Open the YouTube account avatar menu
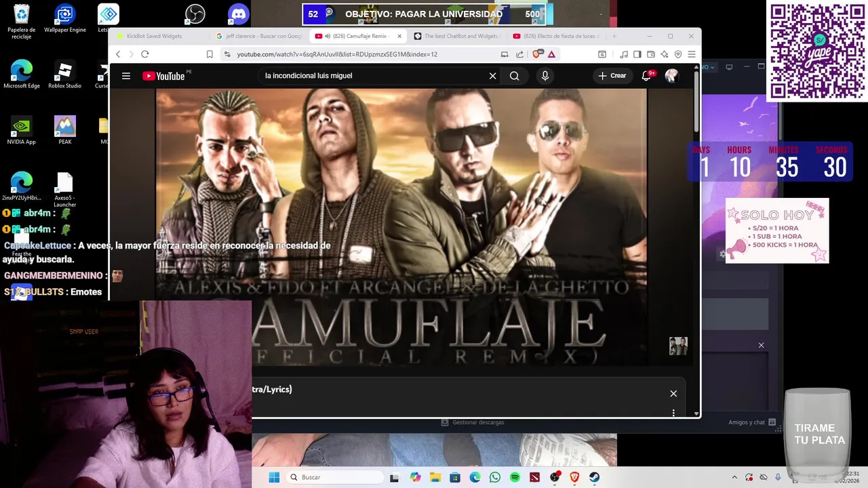The width and height of the screenshot is (868, 488). point(671,76)
